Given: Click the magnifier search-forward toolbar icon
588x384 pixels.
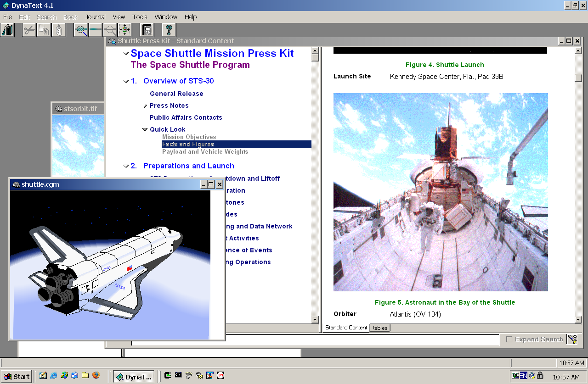Looking at the screenshot, I should [81, 30].
